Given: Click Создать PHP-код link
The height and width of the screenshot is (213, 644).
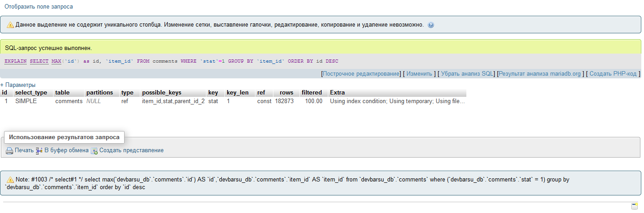Looking at the screenshot, I should click(x=613, y=73).
